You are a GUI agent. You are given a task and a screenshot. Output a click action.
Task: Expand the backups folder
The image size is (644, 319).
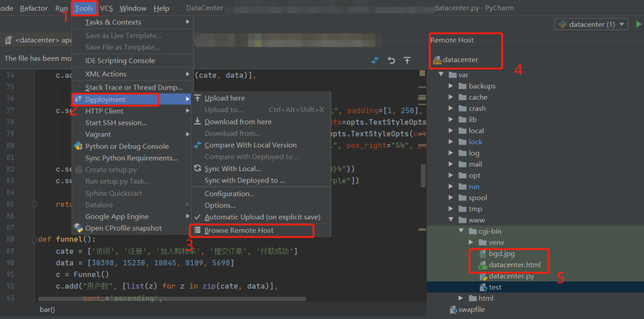[451, 86]
